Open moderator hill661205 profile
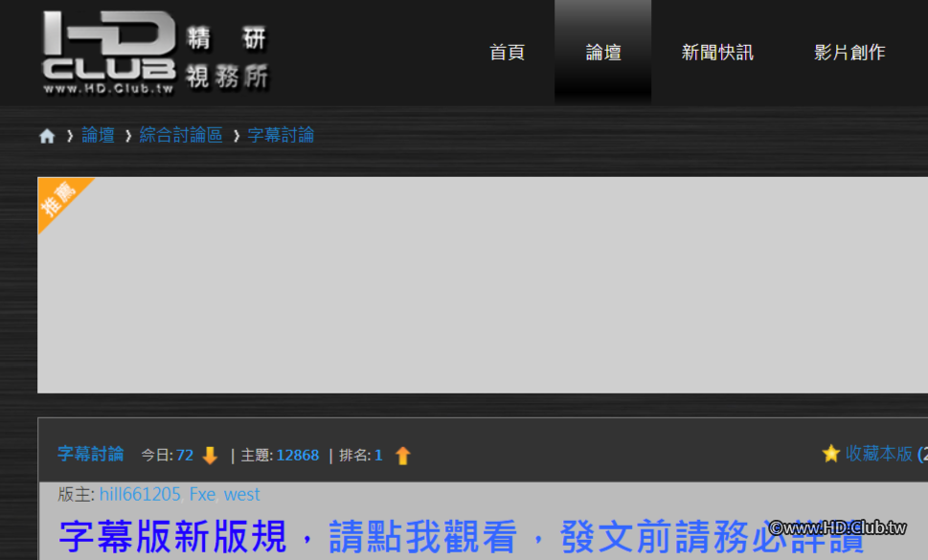The image size is (928, 560). click(x=140, y=494)
